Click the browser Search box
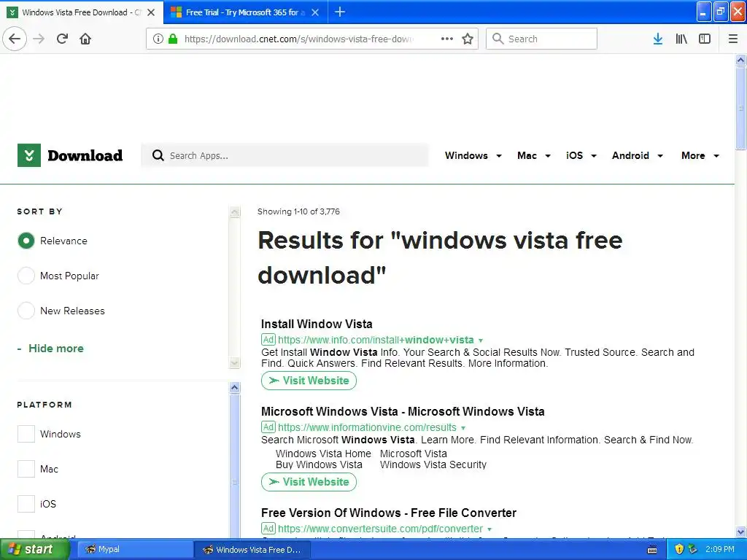 click(x=542, y=39)
